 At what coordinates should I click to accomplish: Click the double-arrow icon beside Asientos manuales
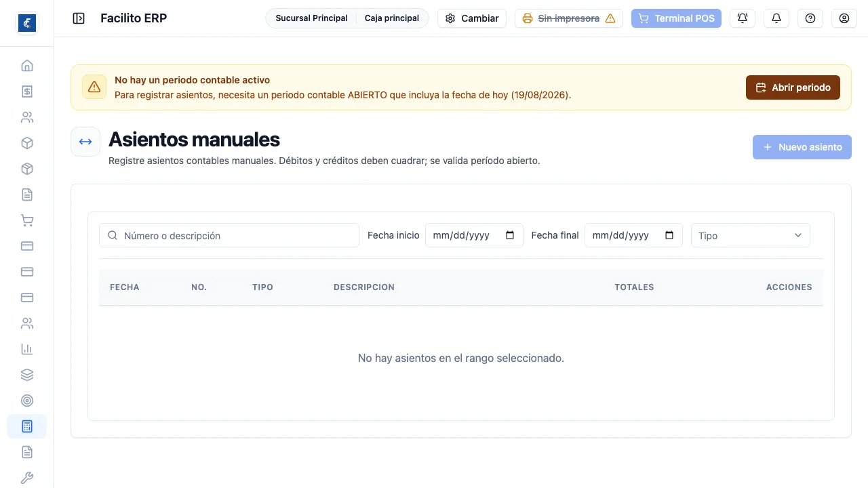pos(85,142)
